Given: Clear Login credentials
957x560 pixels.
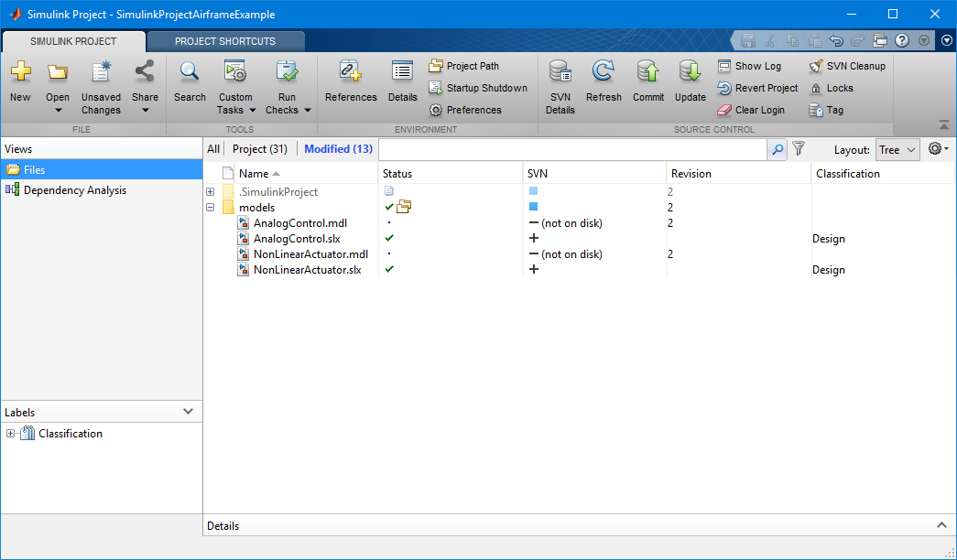Looking at the screenshot, I should [x=751, y=110].
